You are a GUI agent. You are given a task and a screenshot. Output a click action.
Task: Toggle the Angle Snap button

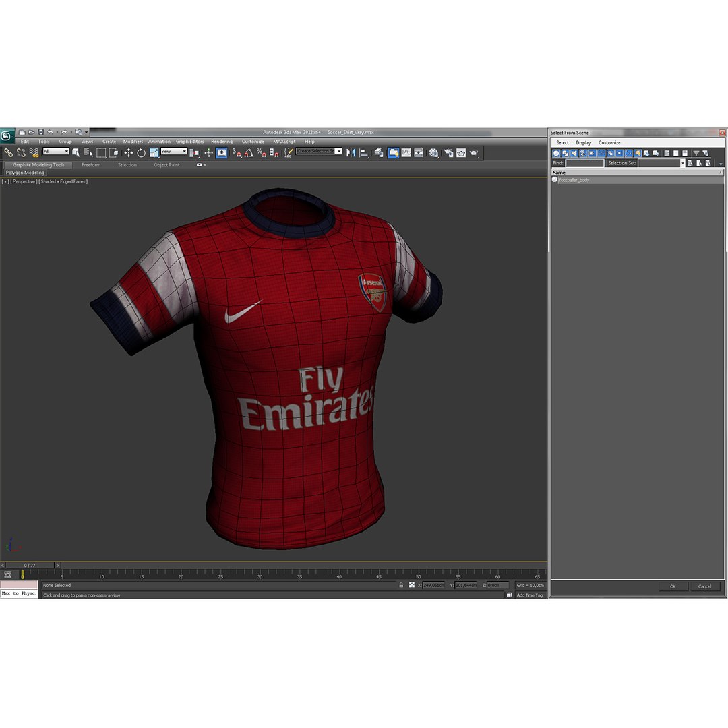249,152
